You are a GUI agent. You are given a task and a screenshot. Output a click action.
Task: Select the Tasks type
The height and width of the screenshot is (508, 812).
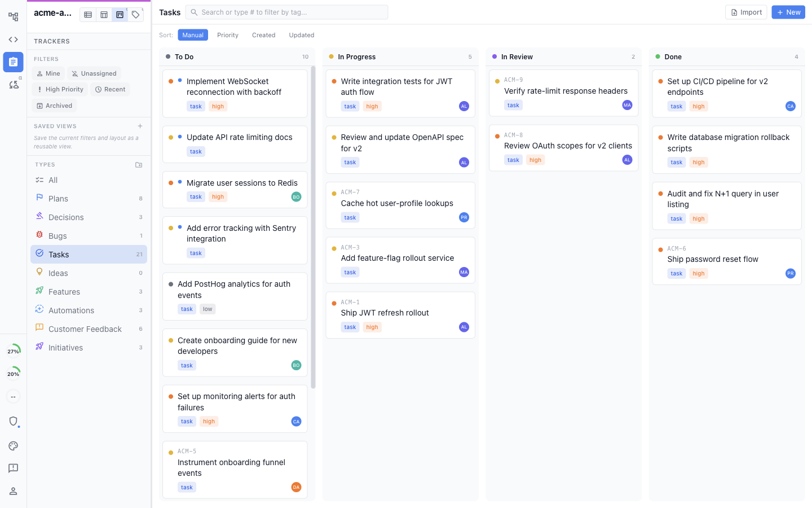click(x=89, y=255)
